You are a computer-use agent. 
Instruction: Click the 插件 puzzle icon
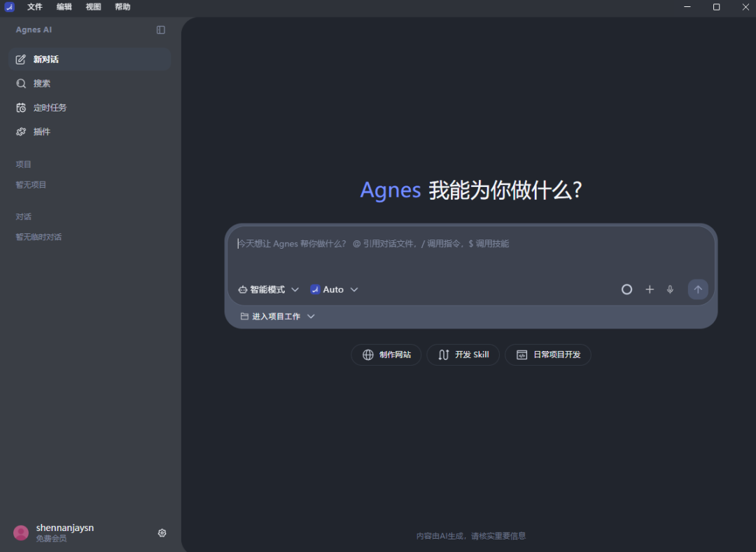(21, 132)
